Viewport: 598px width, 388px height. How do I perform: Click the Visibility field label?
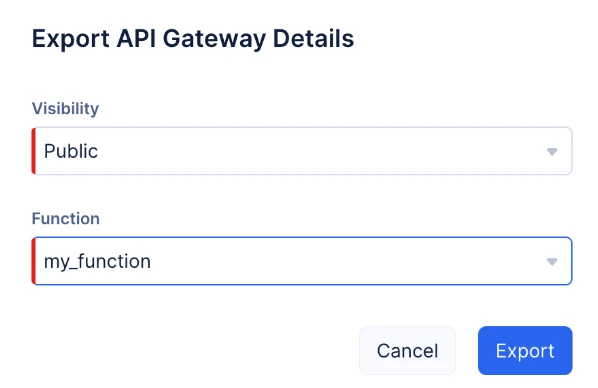pyautogui.click(x=65, y=109)
